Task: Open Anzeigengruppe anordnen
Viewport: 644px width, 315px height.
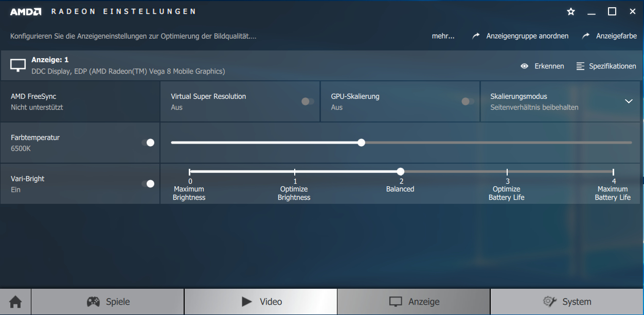Action: click(521, 36)
